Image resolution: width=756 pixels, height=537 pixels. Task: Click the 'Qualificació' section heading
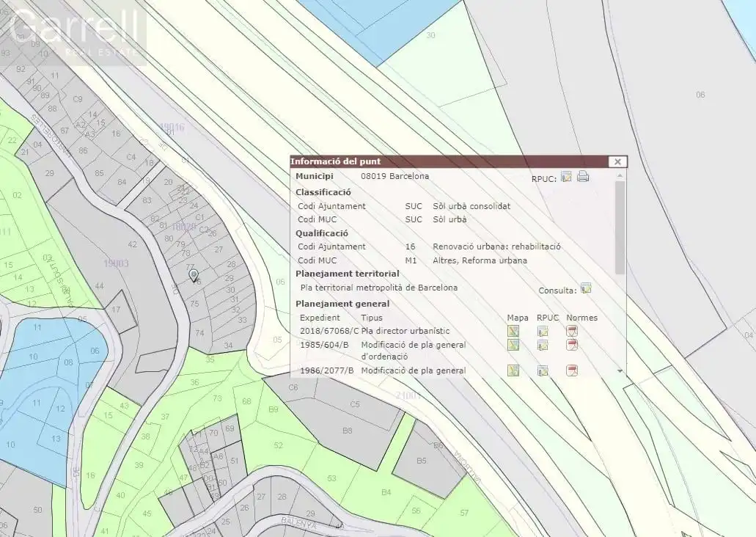click(322, 233)
